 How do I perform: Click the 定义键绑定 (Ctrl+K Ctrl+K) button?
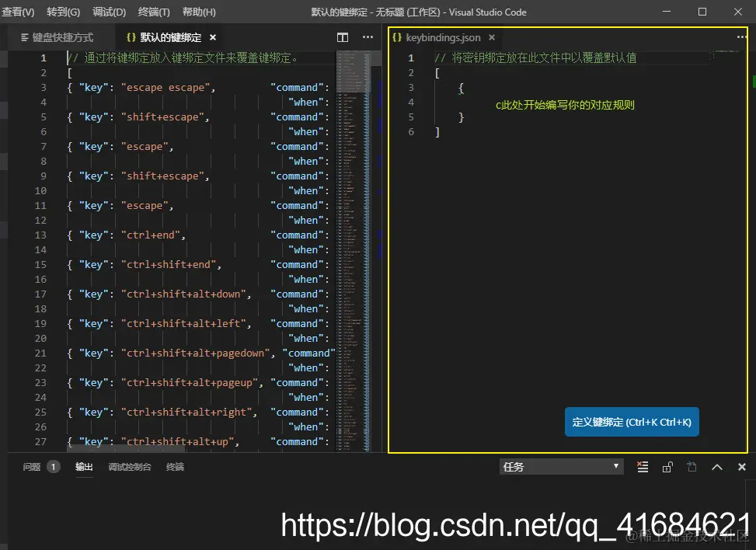(x=632, y=422)
